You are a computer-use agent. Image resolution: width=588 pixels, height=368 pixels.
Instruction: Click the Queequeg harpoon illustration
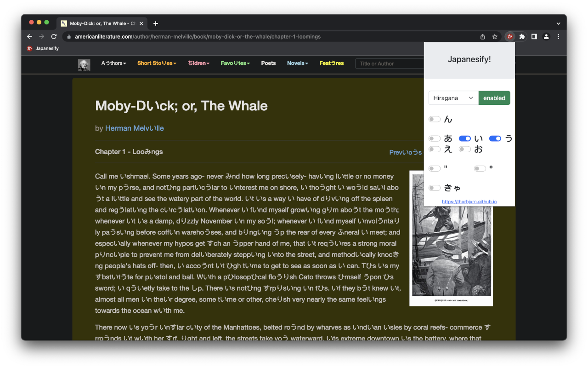coord(451,238)
